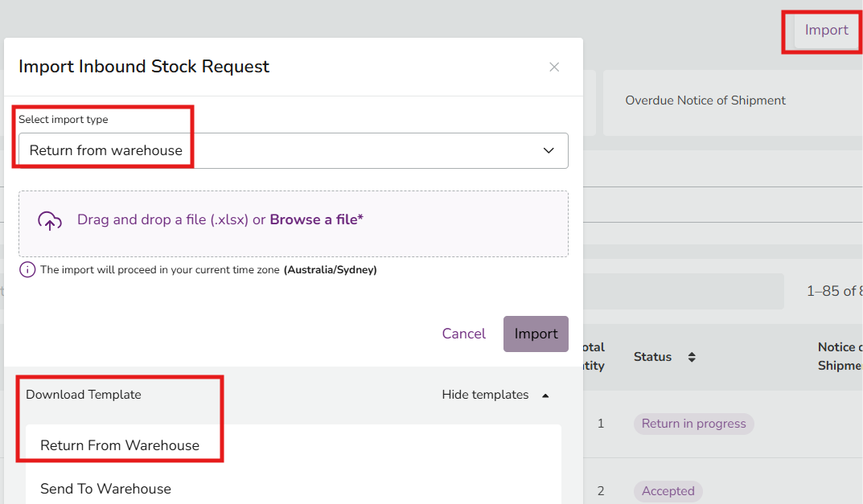Download the Return From Warehouse template

click(120, 445)
